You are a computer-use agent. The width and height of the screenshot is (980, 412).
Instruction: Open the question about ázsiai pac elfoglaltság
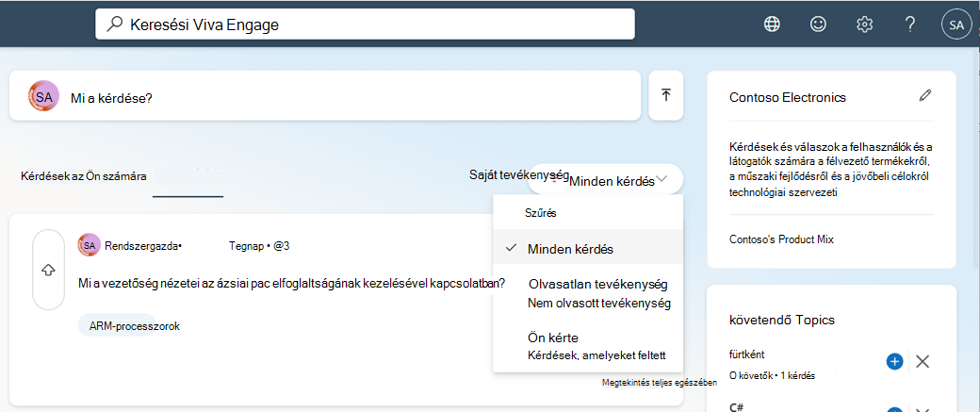coord(292,284)
